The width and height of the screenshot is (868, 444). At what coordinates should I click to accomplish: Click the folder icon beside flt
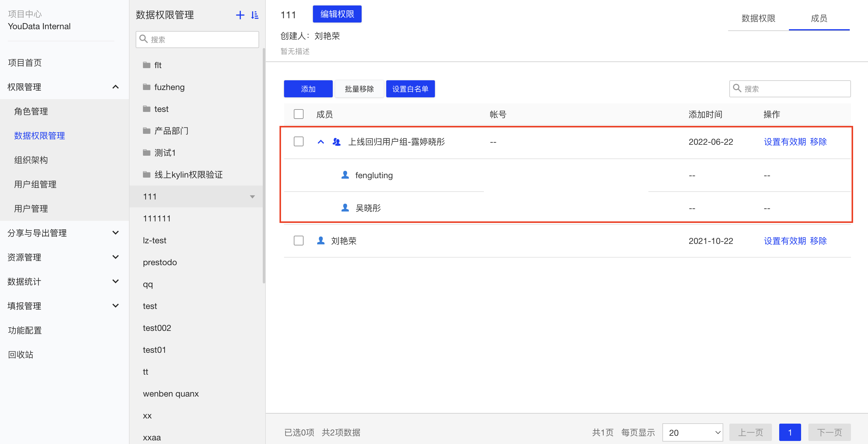(147, 65)
